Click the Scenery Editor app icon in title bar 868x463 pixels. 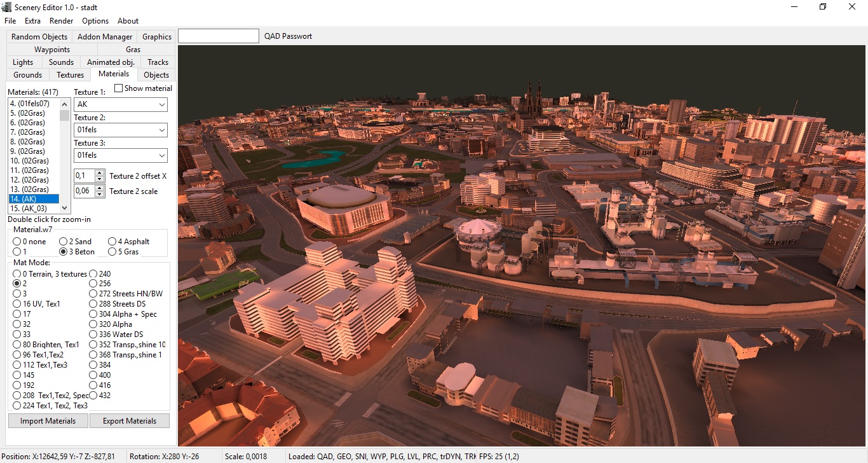[6, 6]
